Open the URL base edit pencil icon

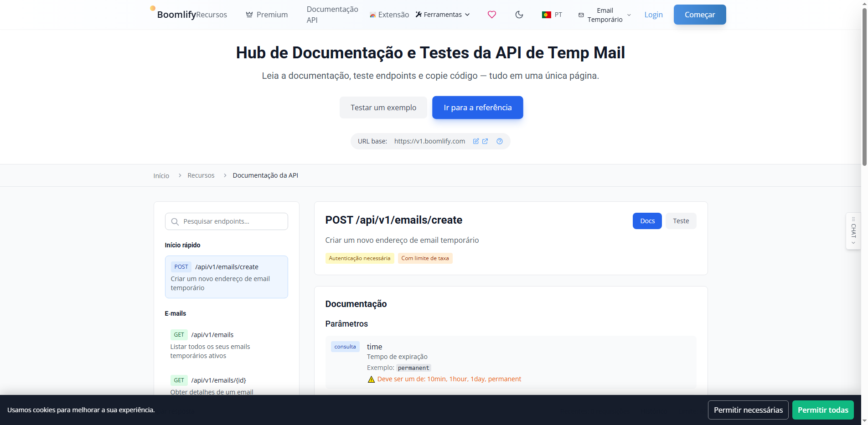(475, 141)
